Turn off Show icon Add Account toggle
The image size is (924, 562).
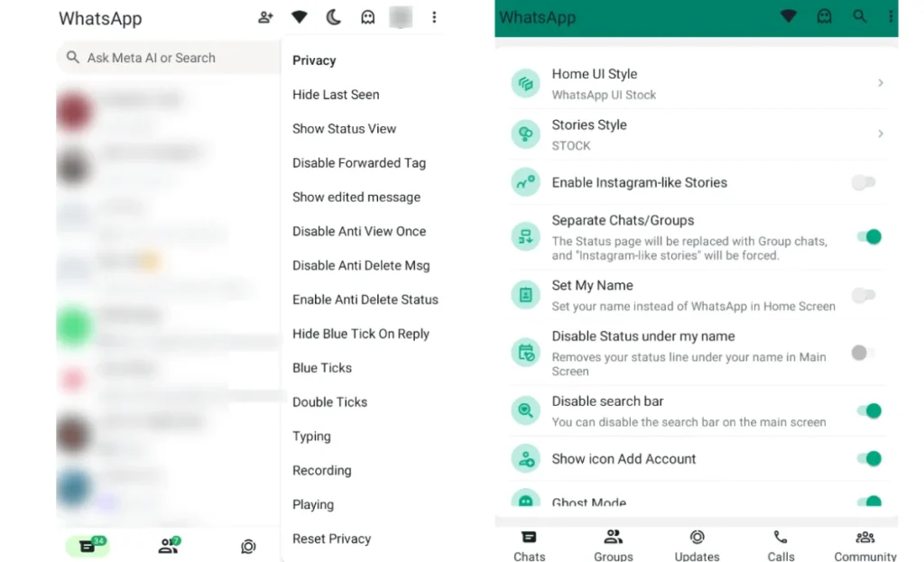pos(870,458)
